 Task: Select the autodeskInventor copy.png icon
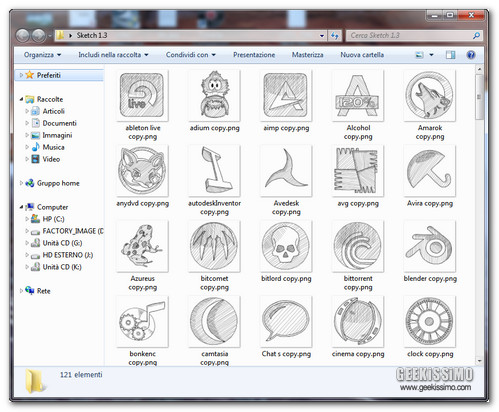214,171
